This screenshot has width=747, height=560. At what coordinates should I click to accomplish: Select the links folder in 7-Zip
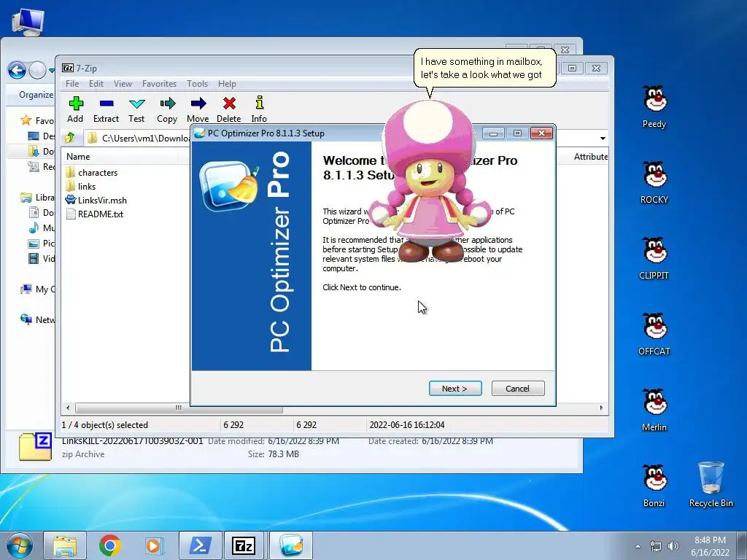(x=80, y=186)
